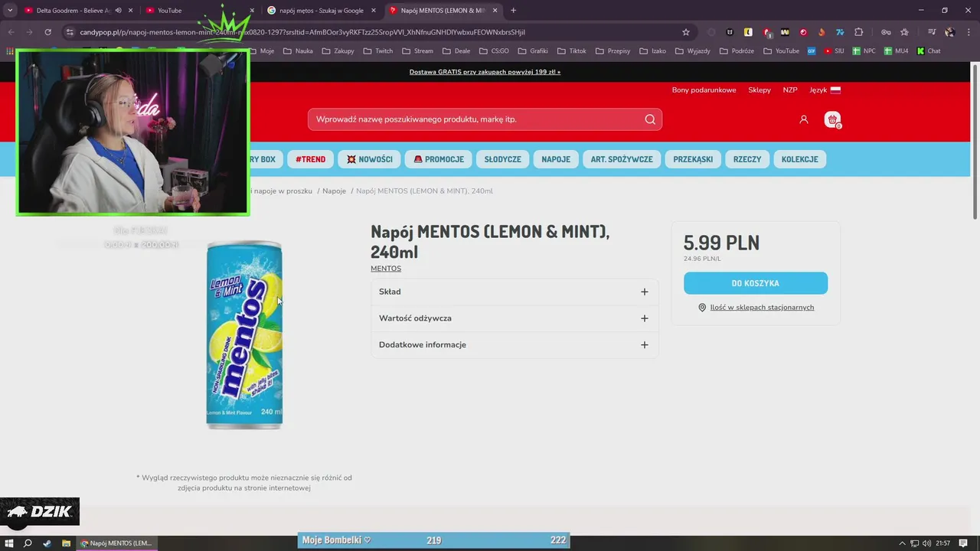This screenshot has width=980, height=551.
Task: Open the NOWOŚCI category
Action: (x=369, y=159)
